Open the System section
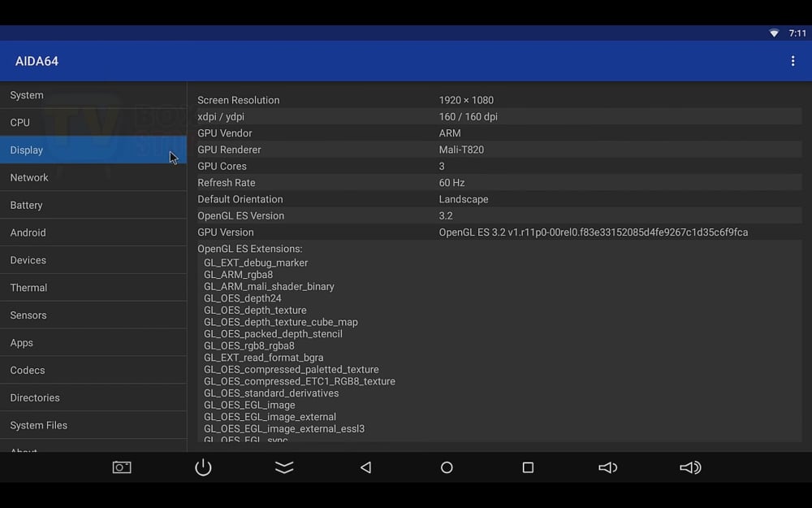This screenshot has width=812, height=508. click(93, 95)
